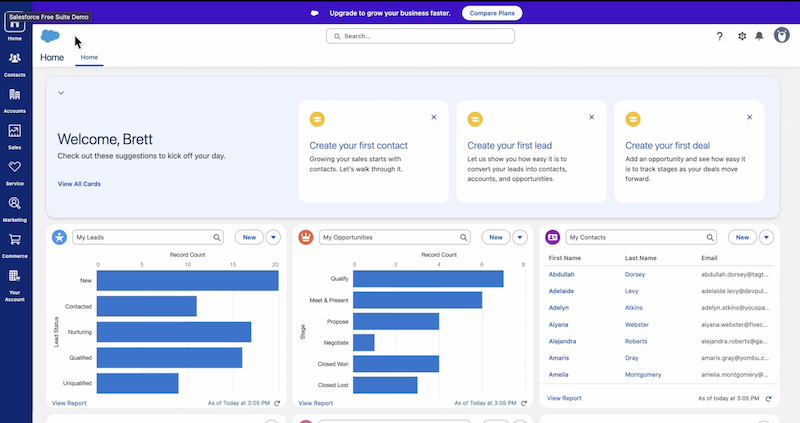800x423 pixels.
Task: Click the global Search field
Action: pos(420,36)
